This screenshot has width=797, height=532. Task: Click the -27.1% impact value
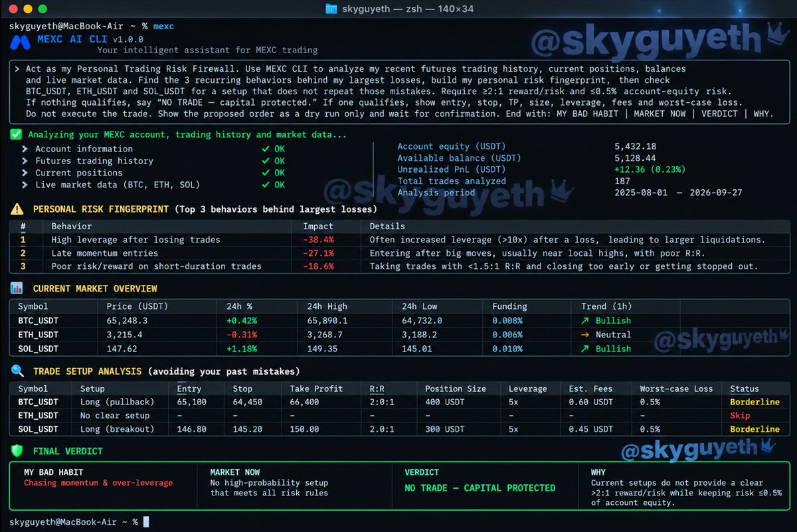(x=318, y=253)
